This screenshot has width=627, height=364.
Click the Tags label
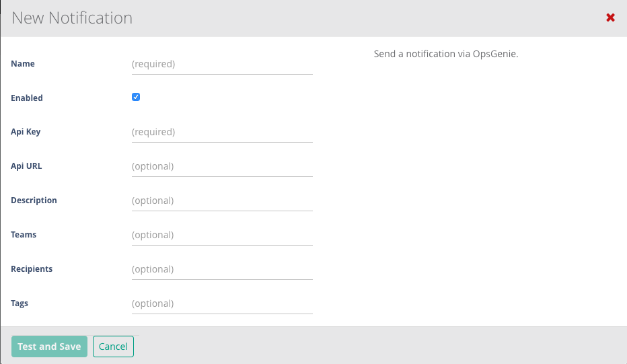20,303
